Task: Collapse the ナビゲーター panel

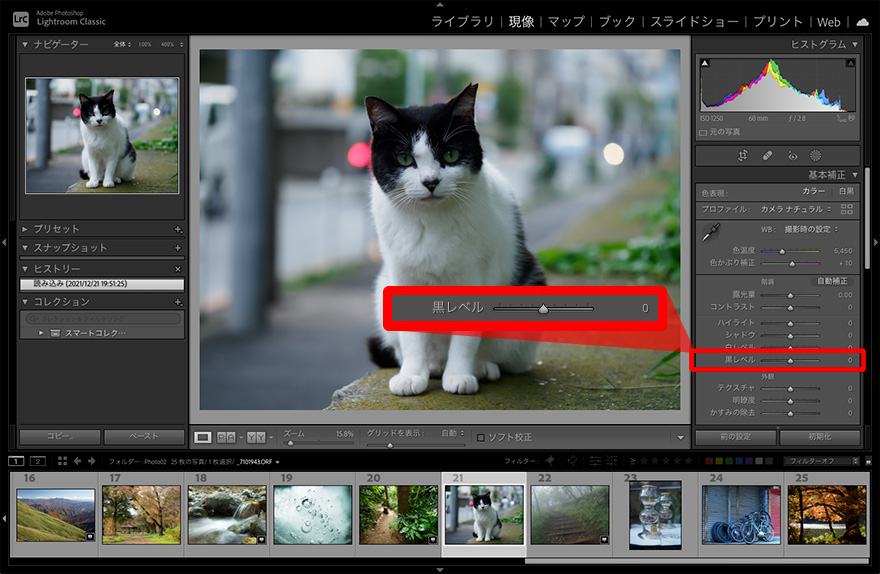Action: [x=26, y=45]
